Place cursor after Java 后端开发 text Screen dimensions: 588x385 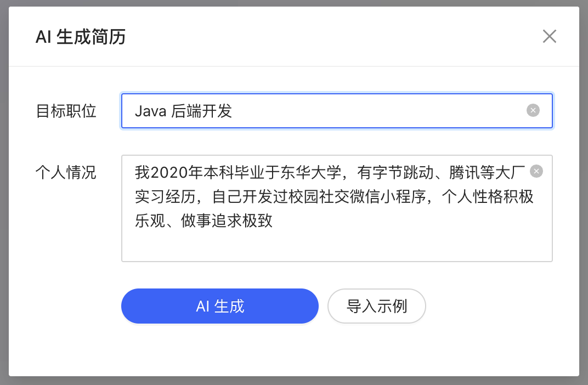pyautogui.click(x=234, y=111)
